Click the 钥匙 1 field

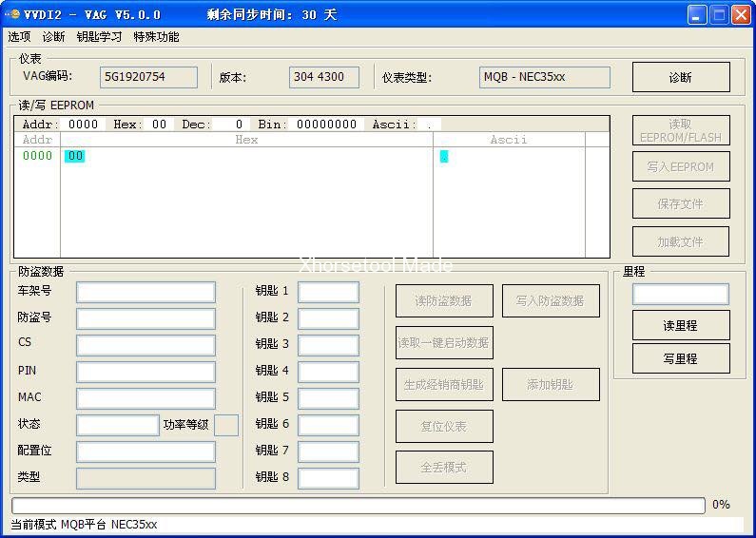pos(328,292)
